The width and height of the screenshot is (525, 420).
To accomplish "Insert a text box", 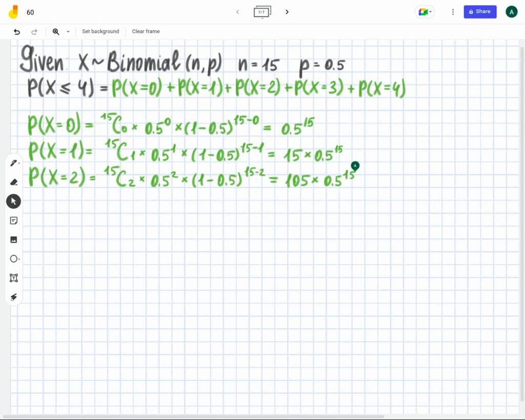I will pos(13,278).
